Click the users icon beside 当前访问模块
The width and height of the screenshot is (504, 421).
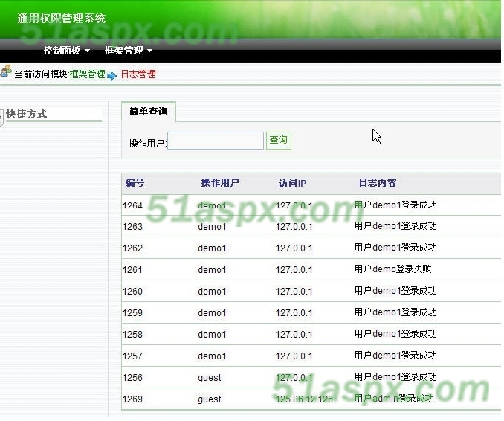pos(6,72)
